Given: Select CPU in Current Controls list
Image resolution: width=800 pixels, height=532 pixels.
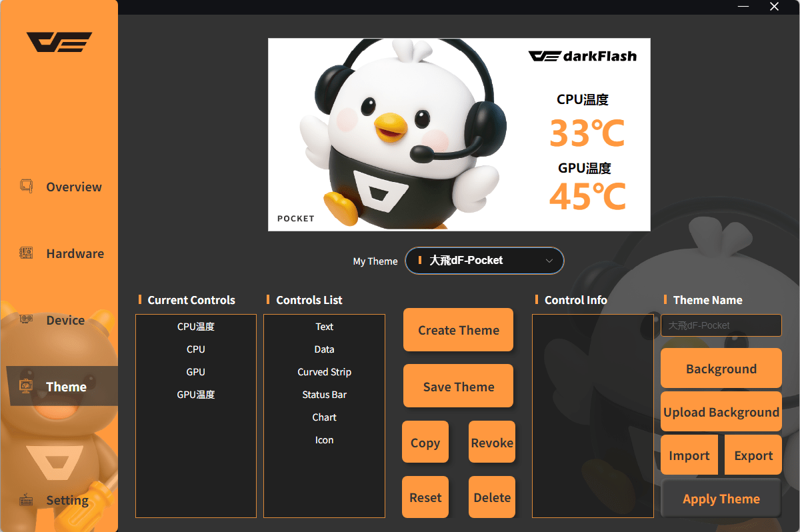Looking at the screenshot, I should pos(196,349).
